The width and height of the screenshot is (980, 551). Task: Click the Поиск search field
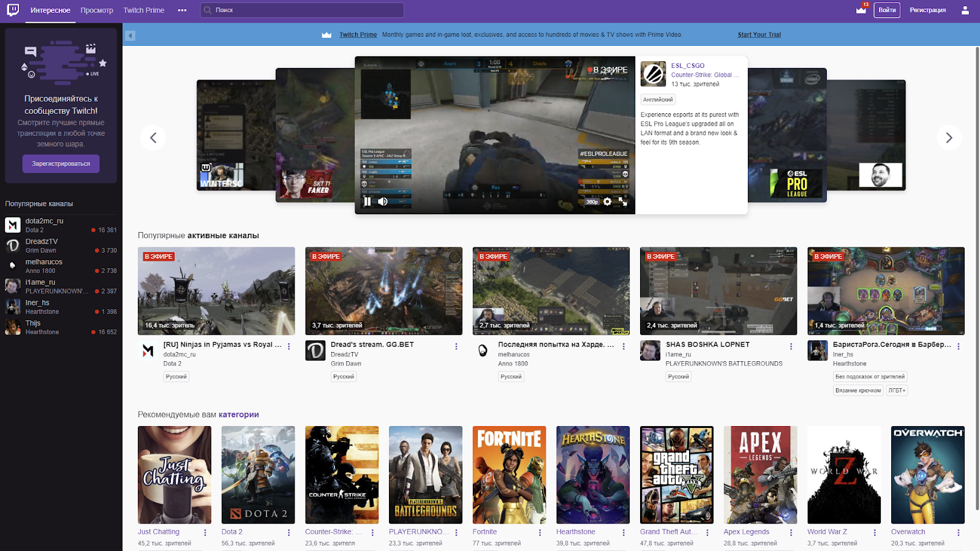[x=302, y=10]
